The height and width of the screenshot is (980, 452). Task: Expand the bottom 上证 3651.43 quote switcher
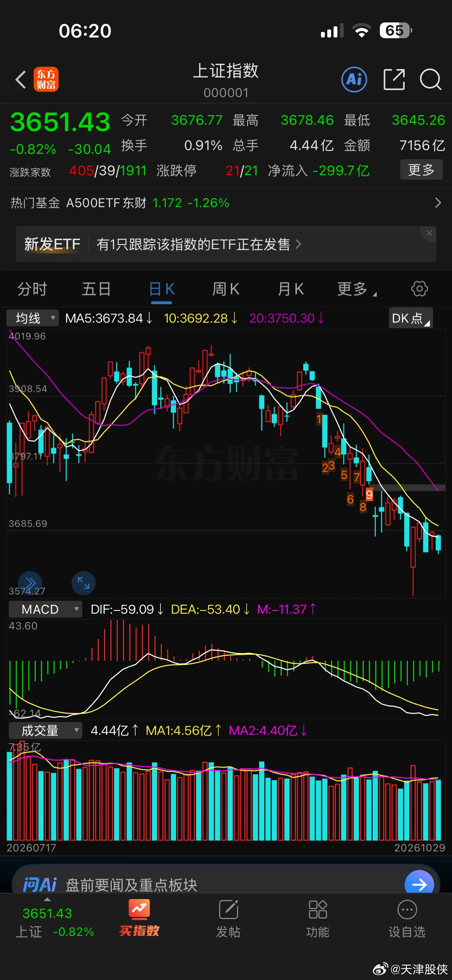pyautogui.click(x=54, y=921)
